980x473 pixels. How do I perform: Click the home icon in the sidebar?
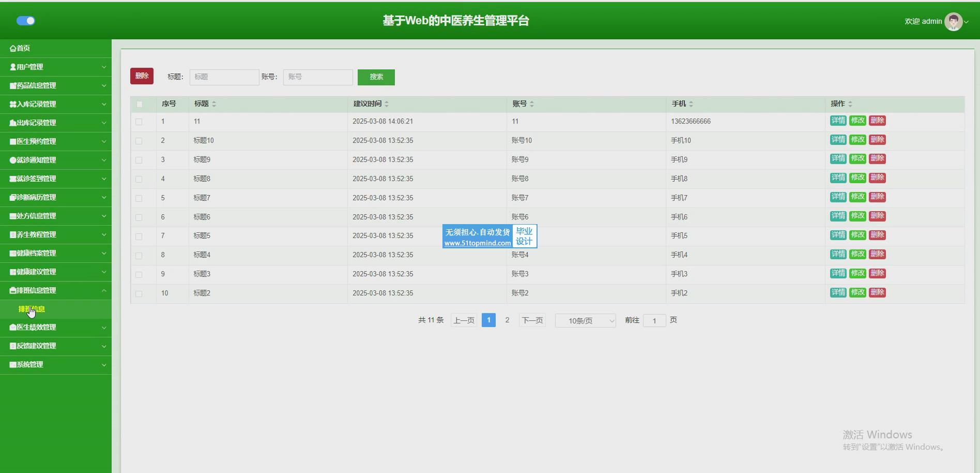click(x=13, y=49)
